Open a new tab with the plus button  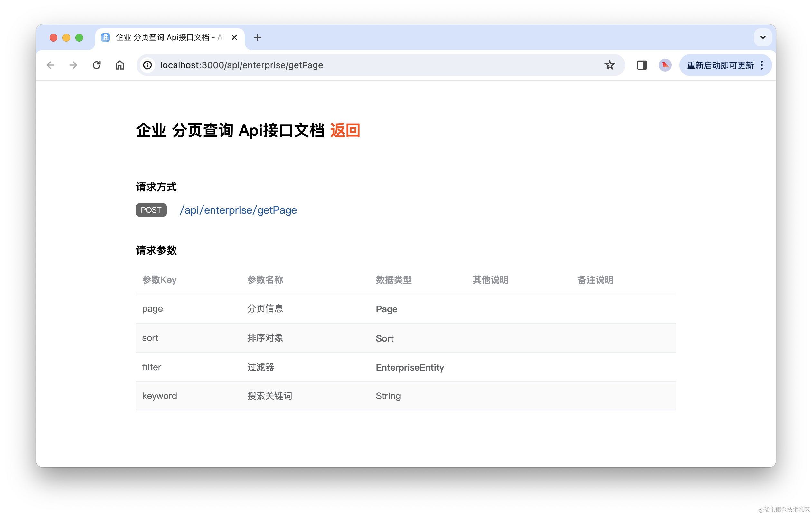257,37
